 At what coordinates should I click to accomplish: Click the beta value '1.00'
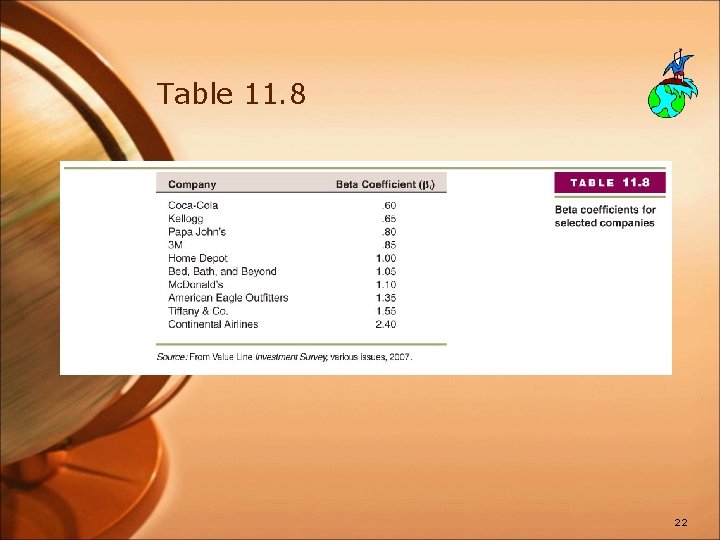386,258
